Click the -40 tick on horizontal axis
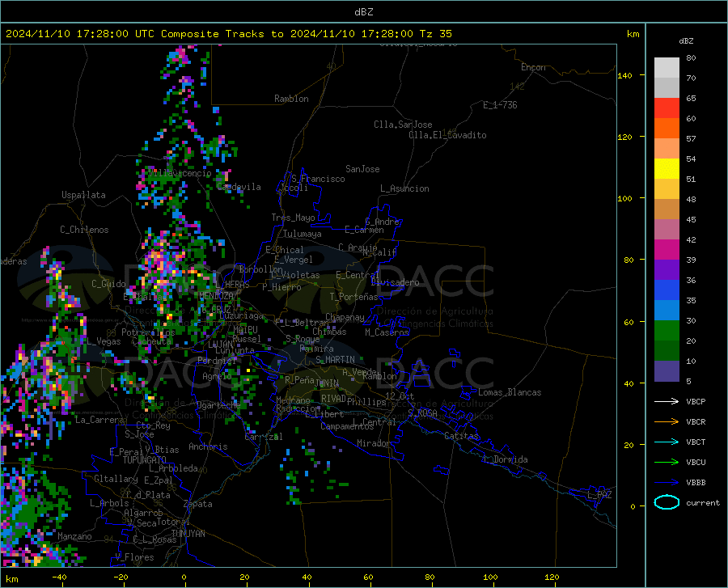This screenshot has width=728, height=588. (x=59, y=577)
